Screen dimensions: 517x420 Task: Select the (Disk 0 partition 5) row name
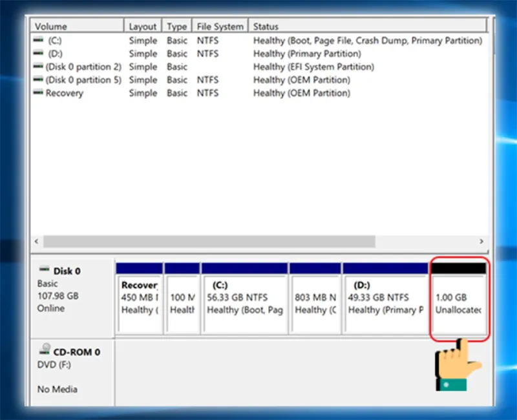[x=83, y=80]
